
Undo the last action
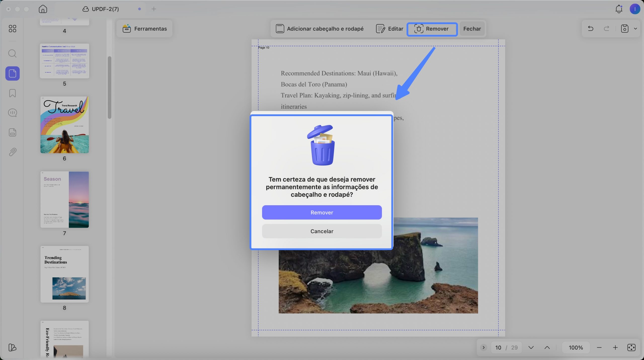point(590,29)
